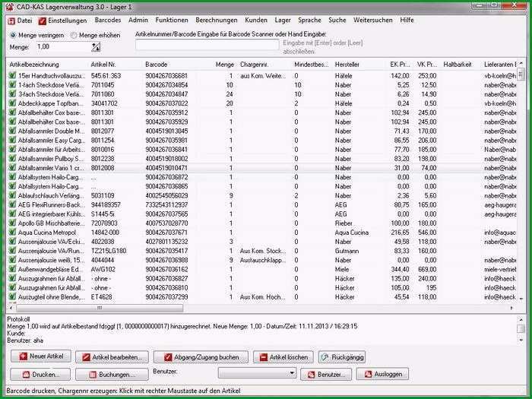Viewport: 532px width, 399px height.
Task: Open the Weitersuchen menu
Action: (373, 21)
